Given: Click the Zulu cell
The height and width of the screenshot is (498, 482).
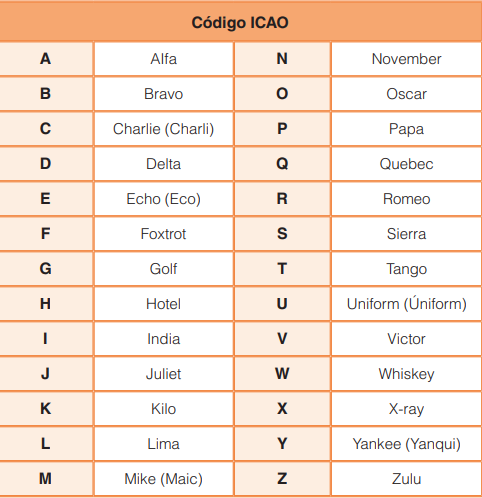Looking at the screenshot, I should click(x=407, y=479).
